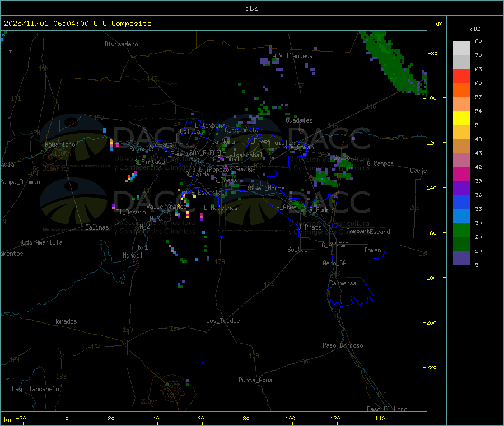
Task: Click the -80 km axis tick label
Action: click(x=433, y=53)
